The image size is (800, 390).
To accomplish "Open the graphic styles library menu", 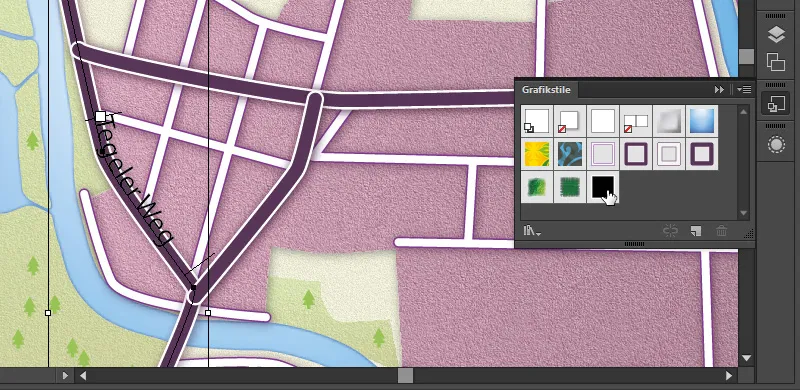I will pos(532,231).
